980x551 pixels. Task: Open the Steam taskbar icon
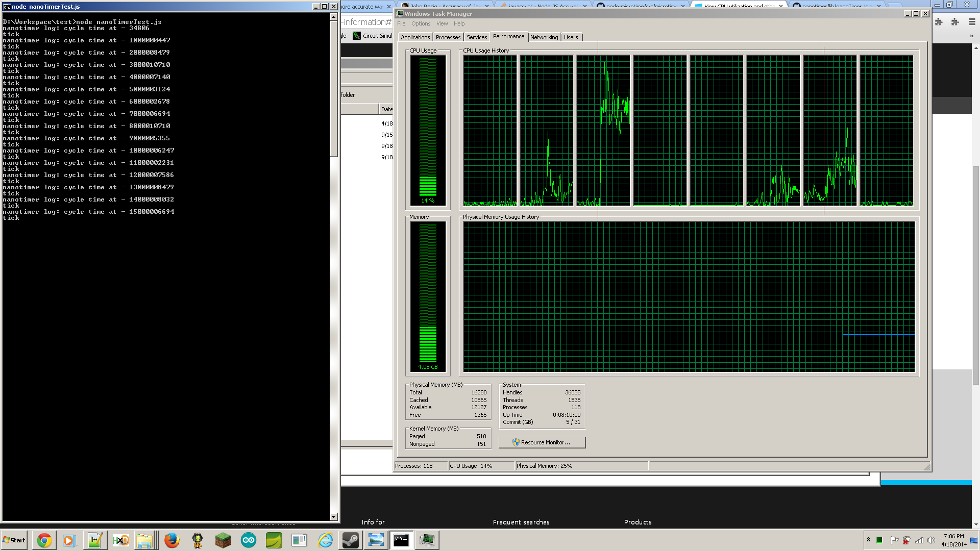point(351,540)
